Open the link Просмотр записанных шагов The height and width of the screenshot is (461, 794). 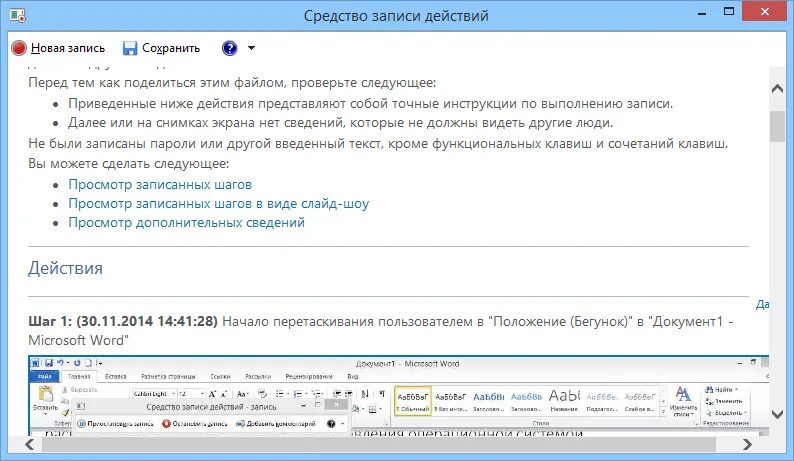coord(160,184)
